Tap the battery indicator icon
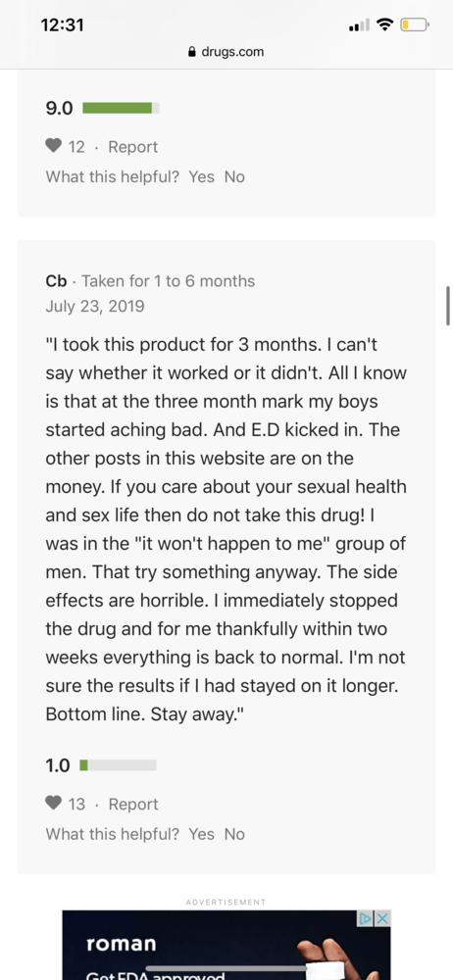Image resolution: width=453 pixels, height=980 pixels. point(415,25)
